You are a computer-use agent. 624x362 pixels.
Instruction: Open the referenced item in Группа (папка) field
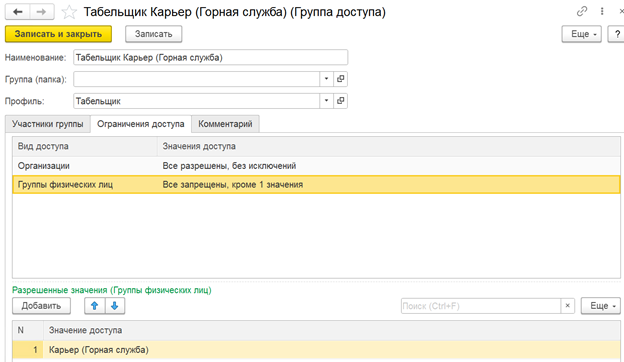[x=340, y=79]
